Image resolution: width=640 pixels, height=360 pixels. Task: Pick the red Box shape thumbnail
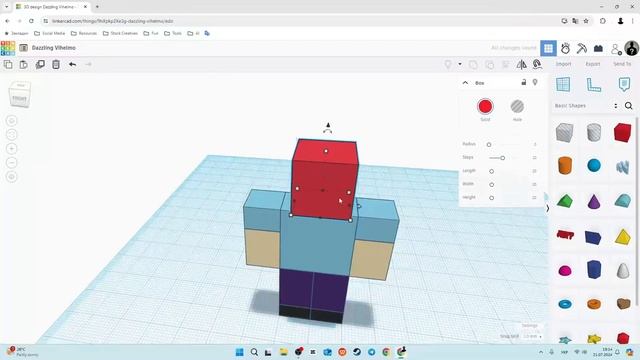point(622,133)
